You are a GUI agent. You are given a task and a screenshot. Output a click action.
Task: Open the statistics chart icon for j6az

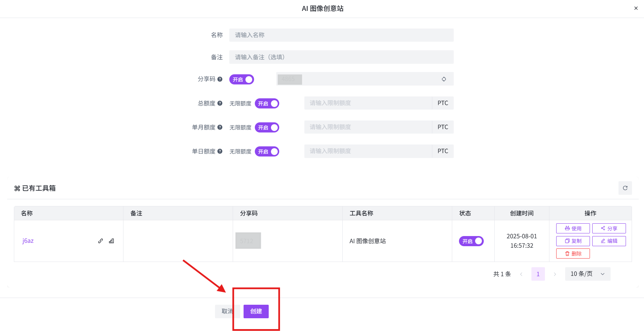point(111,241)
